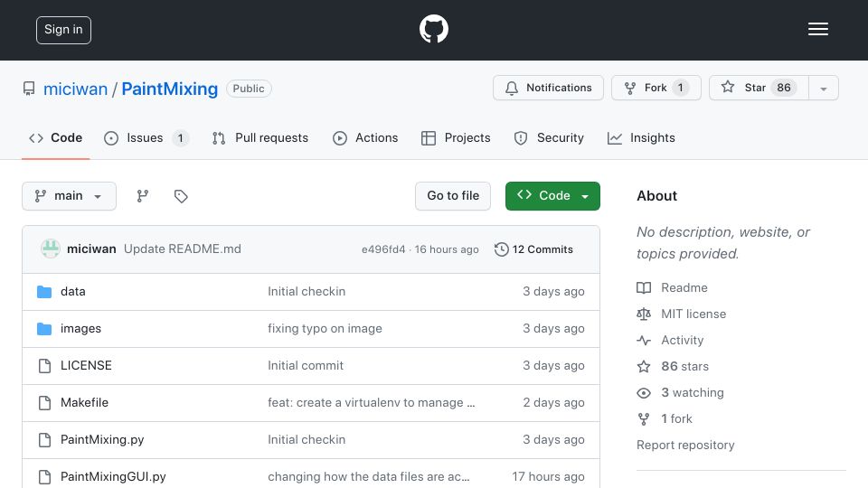The height and width of the screenshot is (488, 868).
Task: Click the file icon next to Makefile
Action: (44, 403)
